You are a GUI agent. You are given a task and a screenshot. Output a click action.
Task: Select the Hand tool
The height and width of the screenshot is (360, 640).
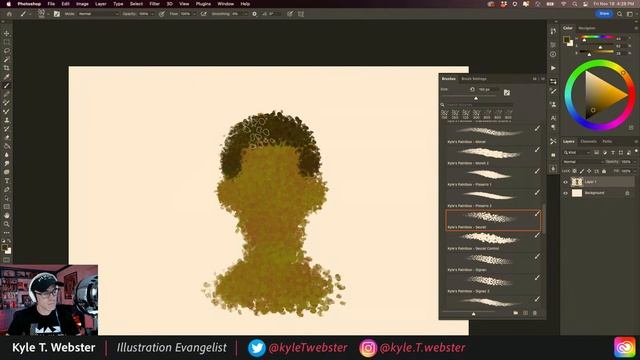(x=7, y=216)
